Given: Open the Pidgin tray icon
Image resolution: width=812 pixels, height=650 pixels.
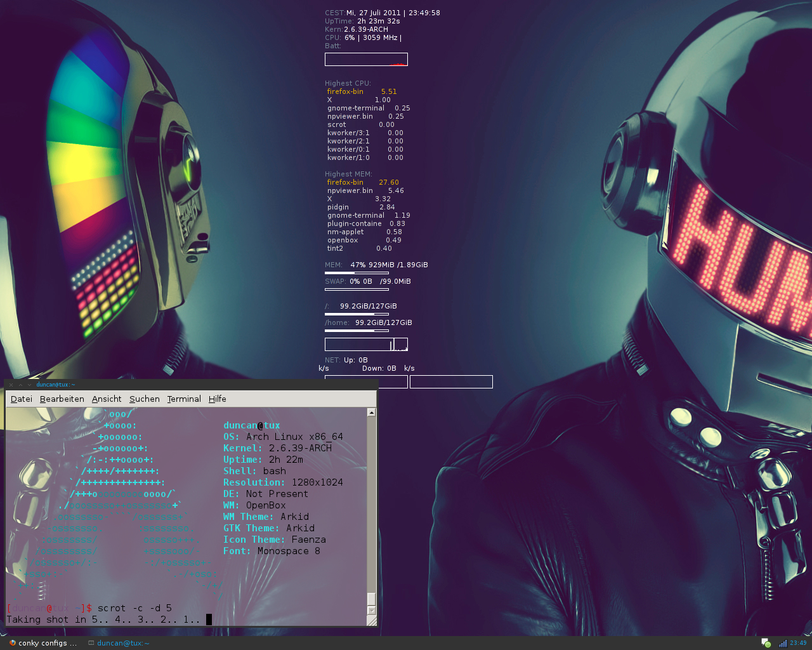Looking at the screenshot, I should [766, 643].
